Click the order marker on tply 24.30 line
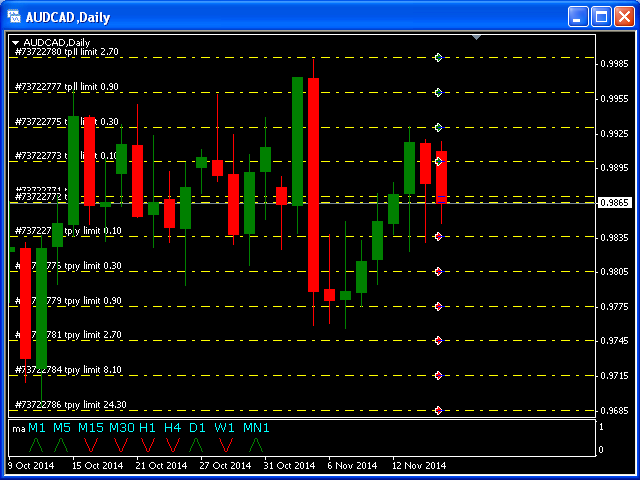Viewport: 640px width, 480px height. point(438,410)
